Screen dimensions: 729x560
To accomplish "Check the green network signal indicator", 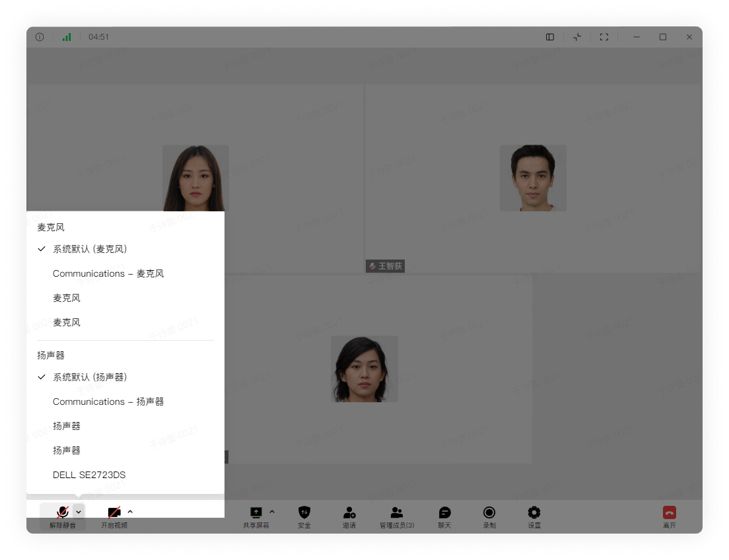I will click(67, 37).
